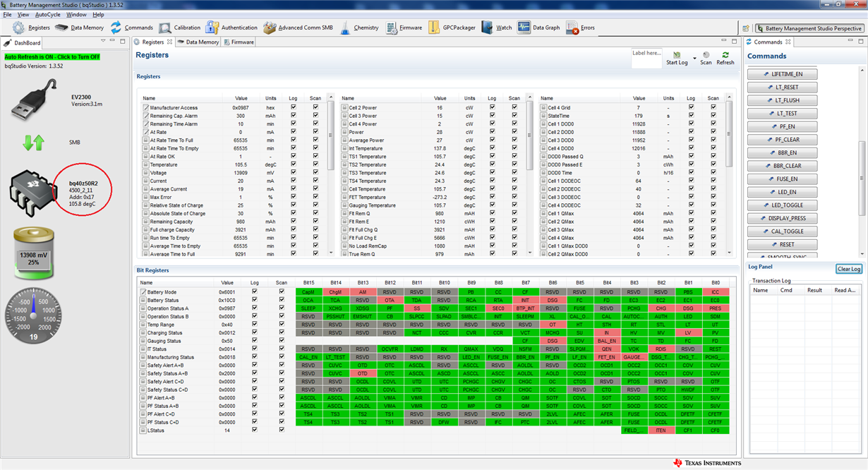868x470 pixels.
Task: Click the edit icon beside Battery Mode
Action: (x=145, y=291)
